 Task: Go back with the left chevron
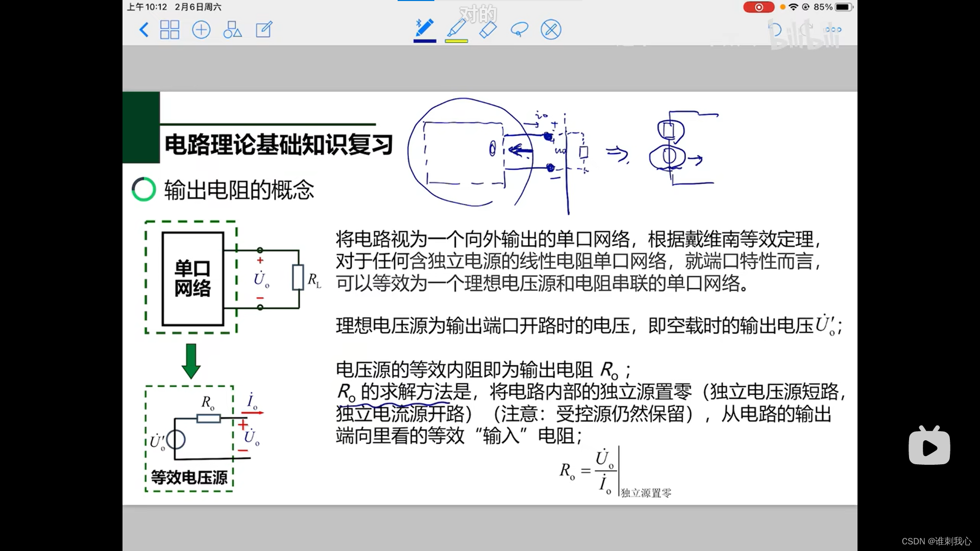144,30
